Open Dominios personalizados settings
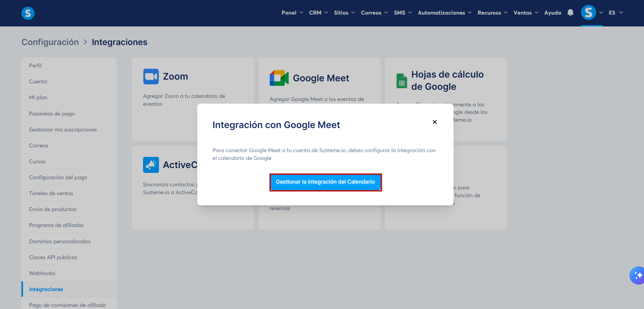Screen dimensions: 644x309 [x=69, y=241]
